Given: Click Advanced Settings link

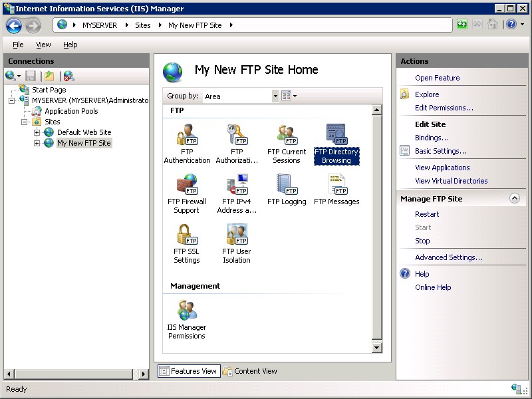Looking at the screenshot, I should [449, 257].
